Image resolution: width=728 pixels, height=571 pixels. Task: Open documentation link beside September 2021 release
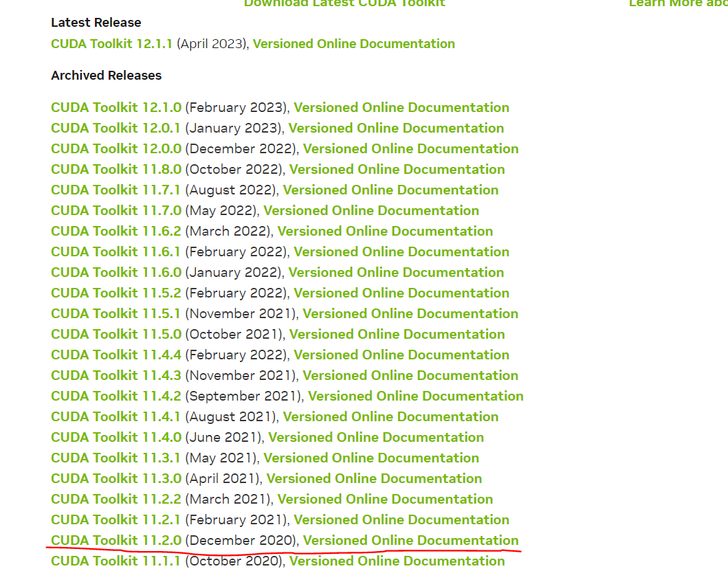point(416,396)
